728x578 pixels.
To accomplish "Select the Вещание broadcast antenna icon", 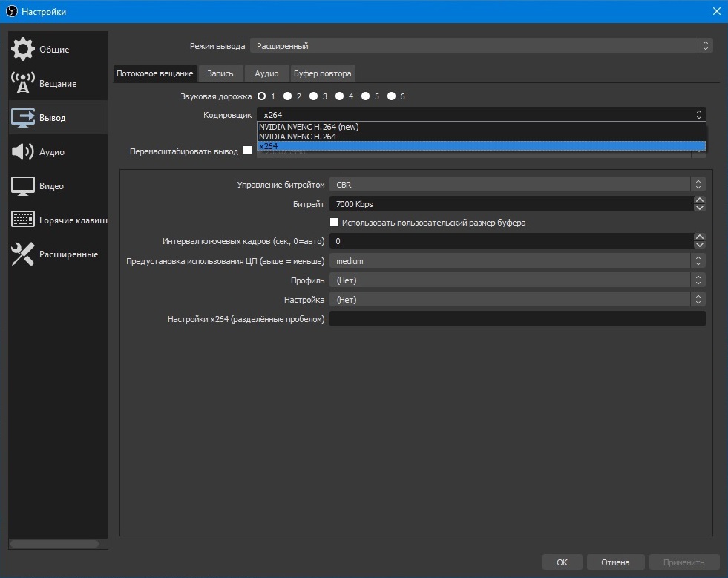I will pos(23,83).
